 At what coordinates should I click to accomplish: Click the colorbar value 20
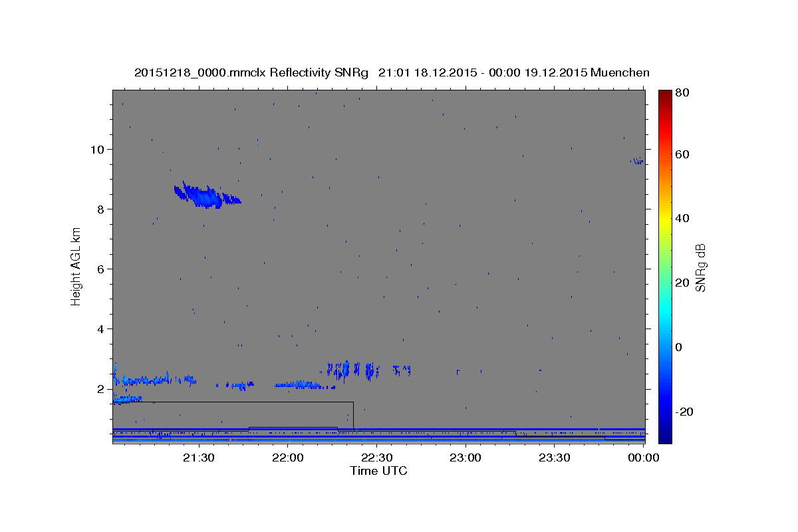682,283
